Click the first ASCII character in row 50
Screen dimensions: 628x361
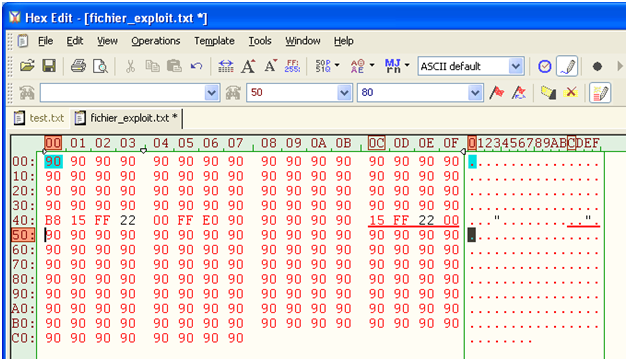[x=472, y=235]
